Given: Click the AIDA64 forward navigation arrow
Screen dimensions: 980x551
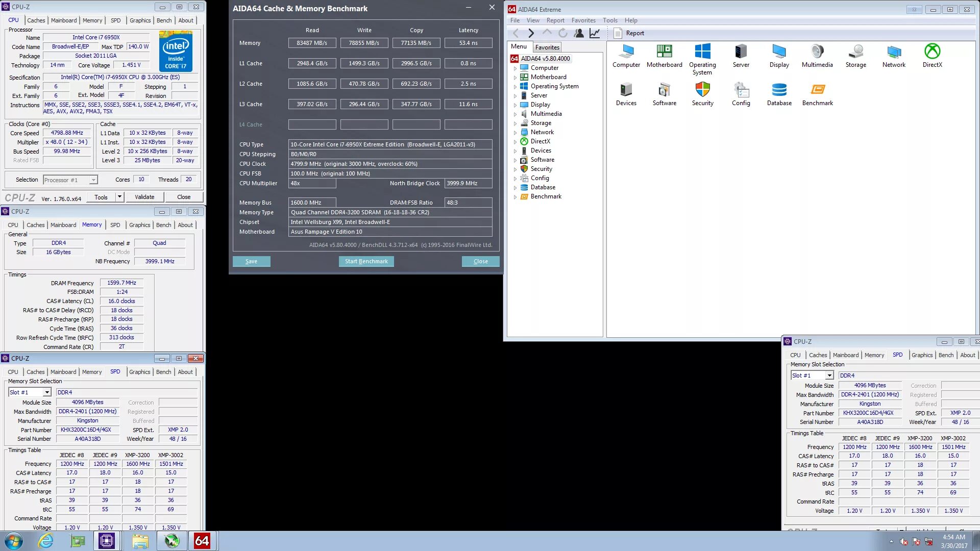Looking at the screenshot, I should 531,33.
